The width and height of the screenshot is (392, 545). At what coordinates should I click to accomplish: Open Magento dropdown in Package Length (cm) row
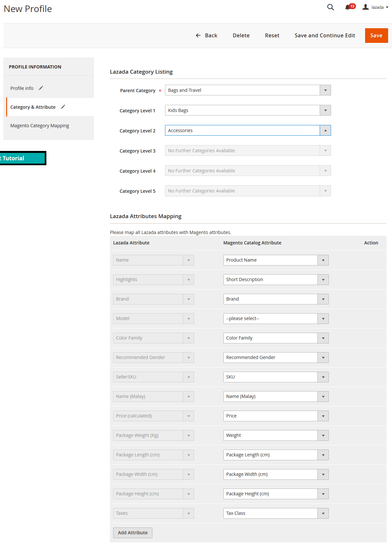click(x=276, y=455)
